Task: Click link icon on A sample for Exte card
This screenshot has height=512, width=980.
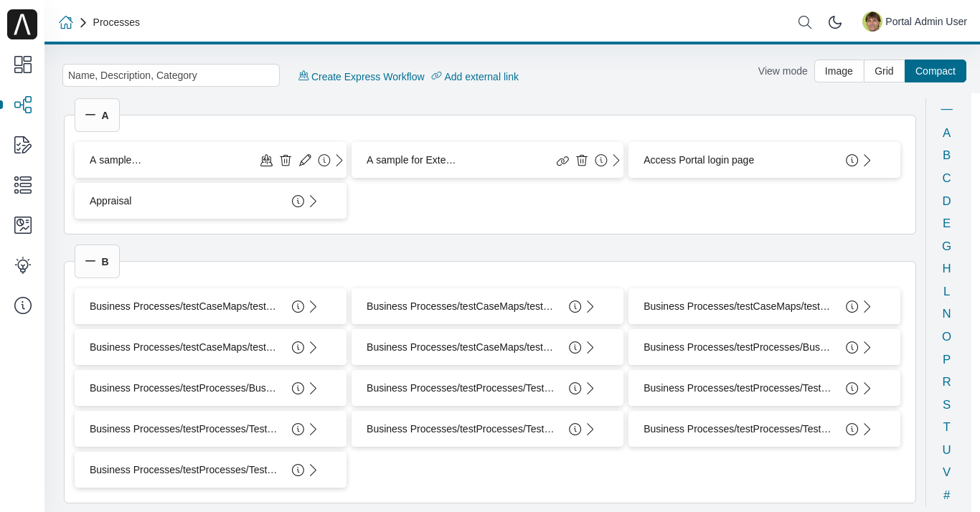Action: [x=562, y=160]
